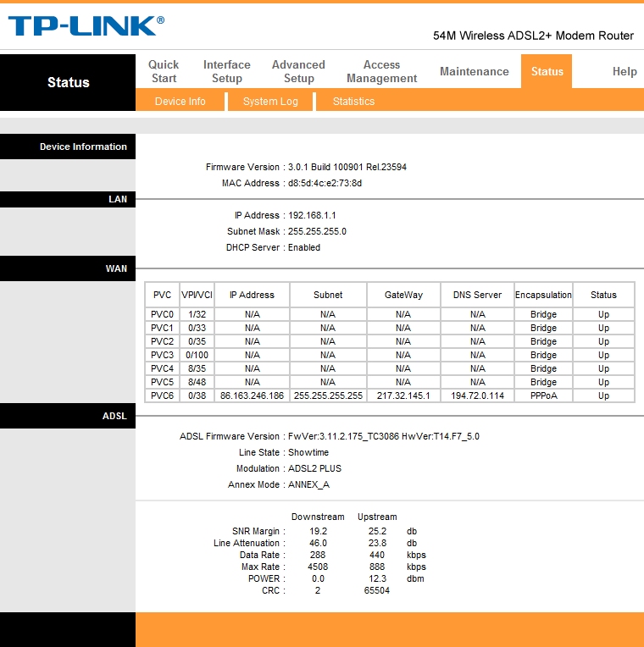Click downstream SNR Margin 19.2
Screen dimensions: 644x647
pyautogui.click(x=318, y=532)
